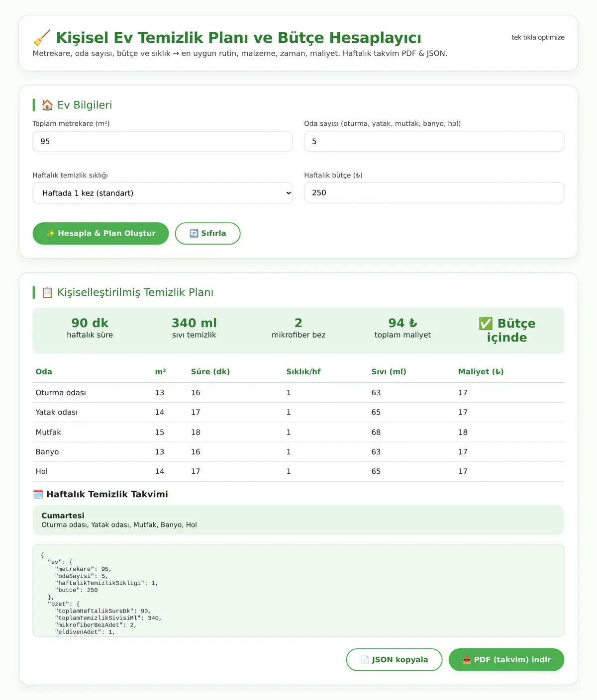This screenshot has width=597, height=700.
Task: Open the Haftalık temizlik sıklığı dropdown
Action: [163, 193]
